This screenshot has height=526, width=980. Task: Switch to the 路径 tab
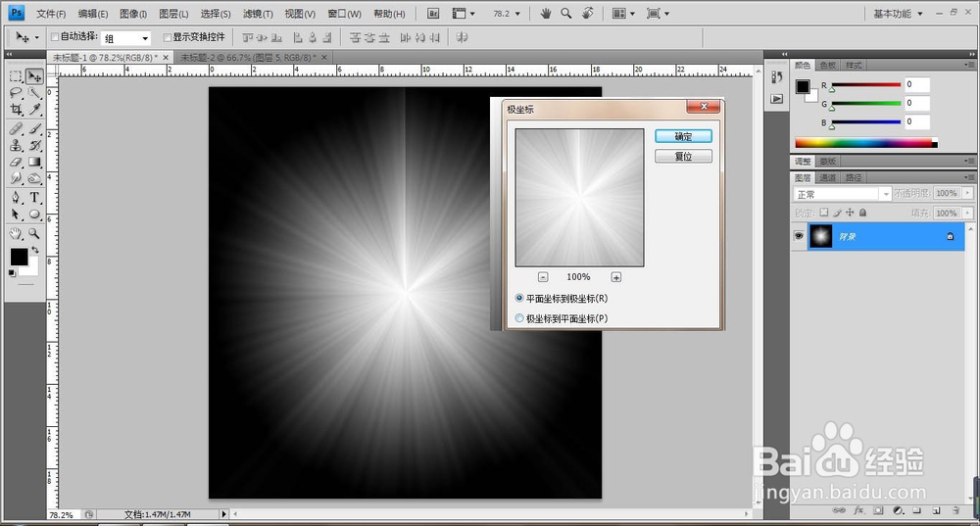coord(854,177)
